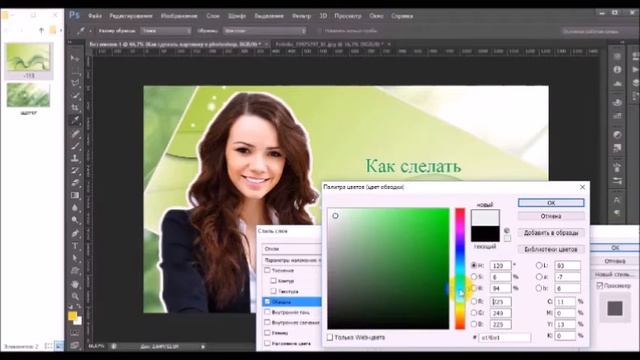Screen dimensions: 640x360
Task: Select the H (hue) radio button
Action: (x=474, y=265)
